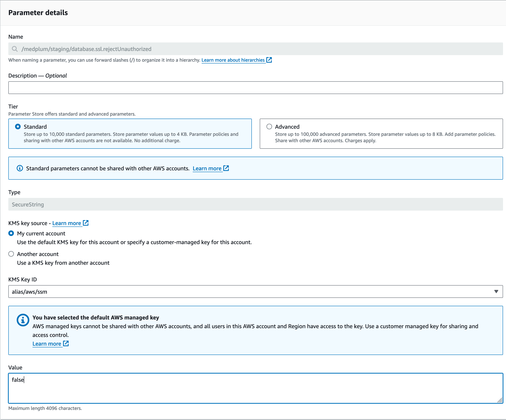Click the alias/aws/ssm key selection box
The width and height of the screenshot is (506, 420).
tap(241, 292)
